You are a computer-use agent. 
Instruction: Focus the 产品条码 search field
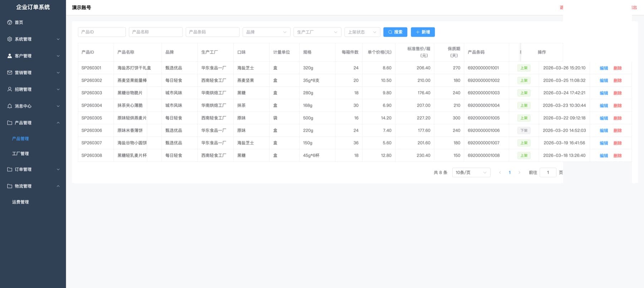pyautogui.click(x=213, y=32)
